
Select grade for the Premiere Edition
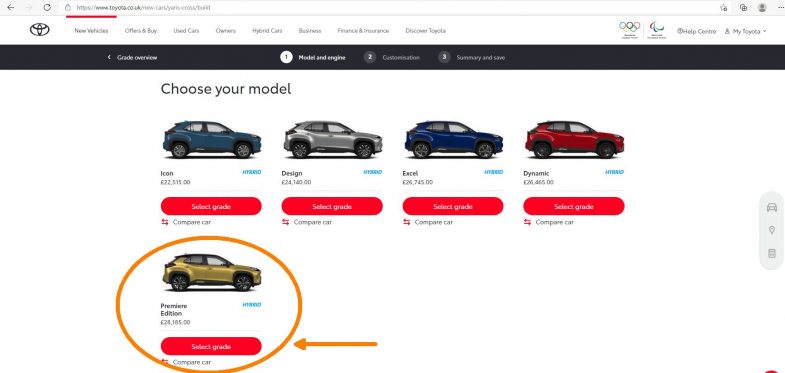point(211,346)
